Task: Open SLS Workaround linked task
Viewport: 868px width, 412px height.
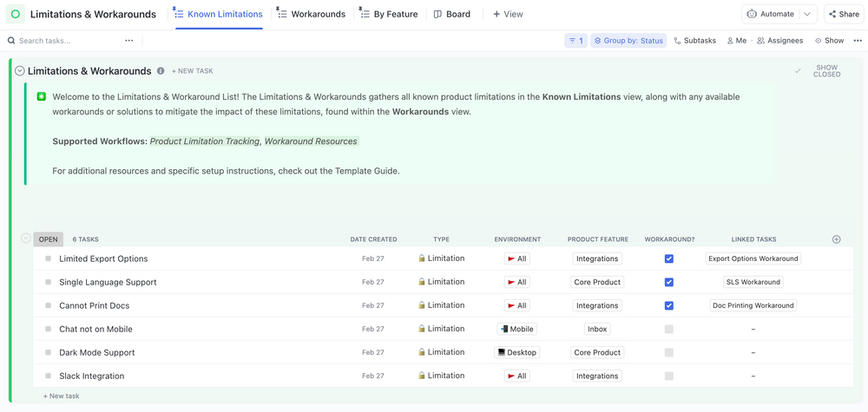Action: click(753, 282)
